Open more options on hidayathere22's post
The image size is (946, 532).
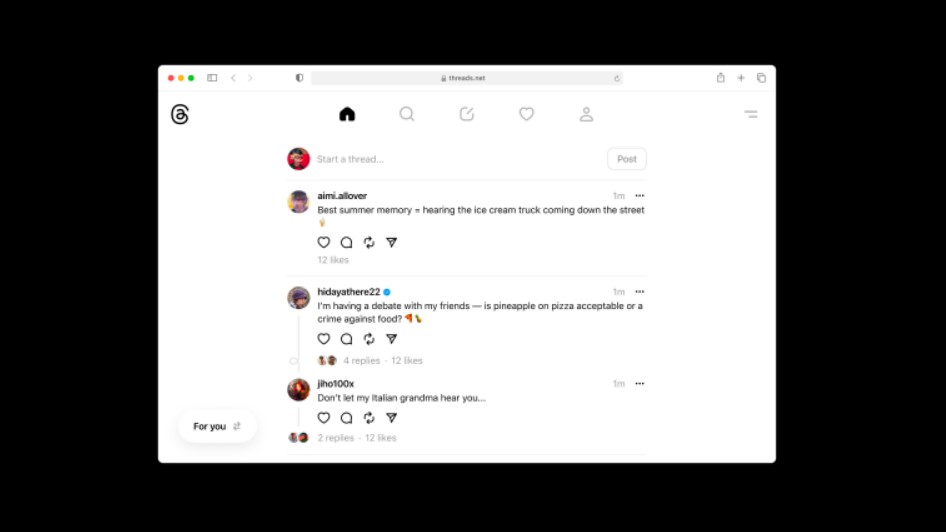coord(640,292)
